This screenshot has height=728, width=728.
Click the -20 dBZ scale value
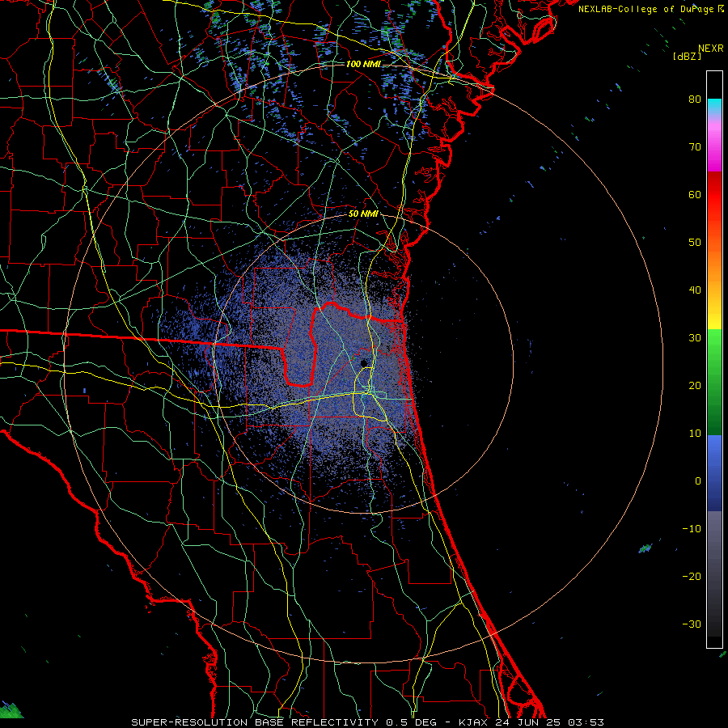[692, 576]
